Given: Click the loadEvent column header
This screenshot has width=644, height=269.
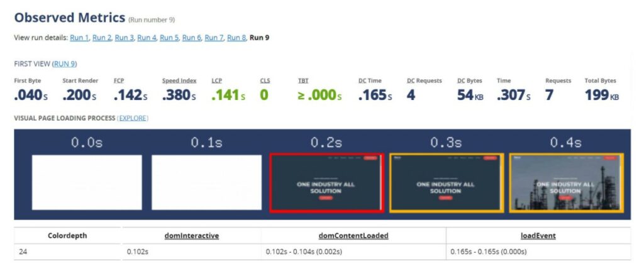Looking at the screenshot, I should tap(538, 236).
